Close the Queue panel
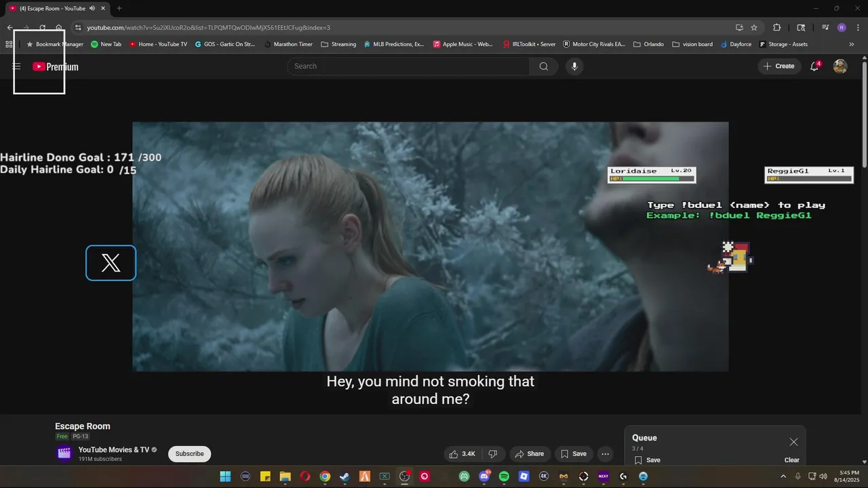The image size is (868, 488). pos(793,442)
